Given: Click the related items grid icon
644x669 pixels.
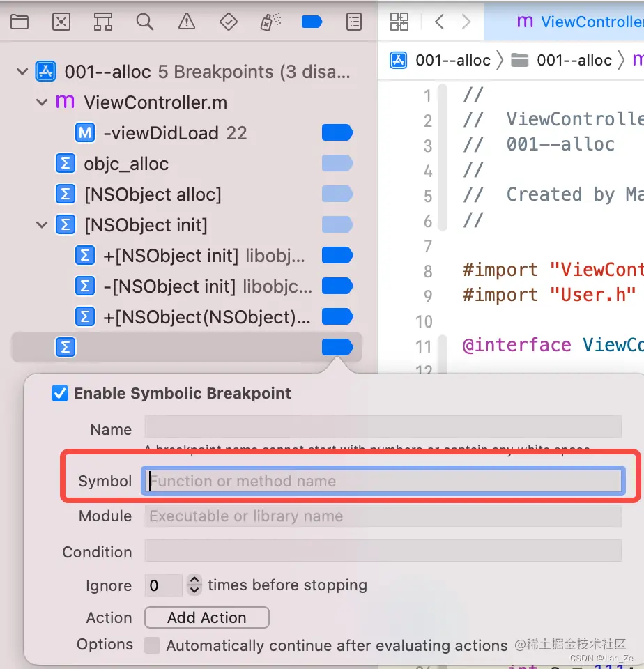Looking at the screenshot, I should click(x=399, y=22).
